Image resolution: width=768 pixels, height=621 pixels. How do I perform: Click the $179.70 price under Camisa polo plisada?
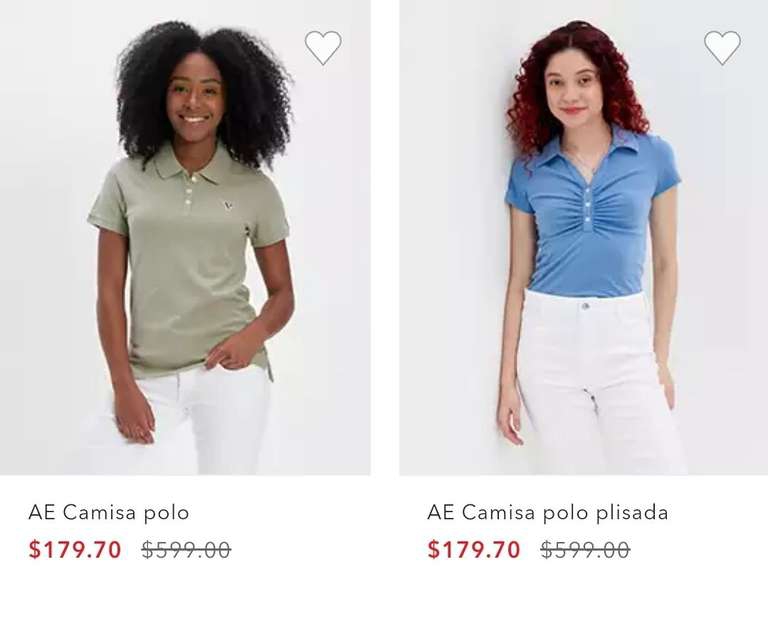click(474, 549)
